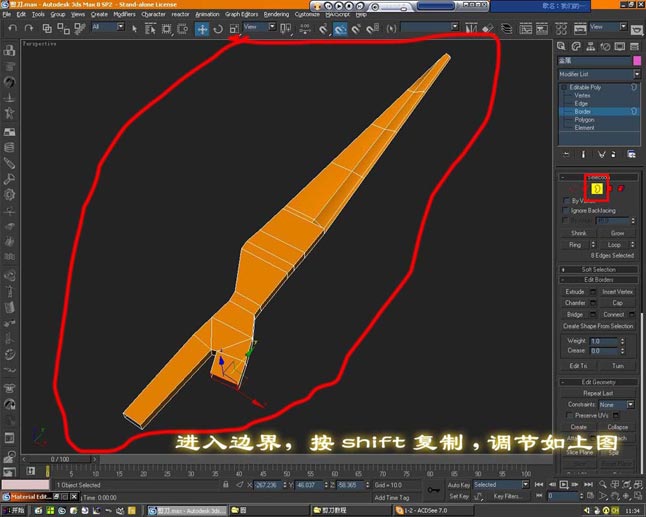This screenshot has height=517, width=646.
Task: Click the Mirror tool icon
Action: [x=471, y=28]
